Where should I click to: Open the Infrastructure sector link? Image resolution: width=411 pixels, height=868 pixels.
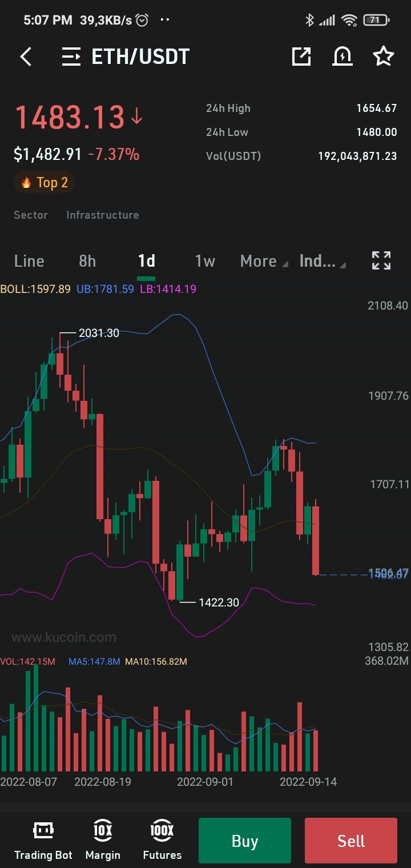pyautogui.click(x=103, y=215)
